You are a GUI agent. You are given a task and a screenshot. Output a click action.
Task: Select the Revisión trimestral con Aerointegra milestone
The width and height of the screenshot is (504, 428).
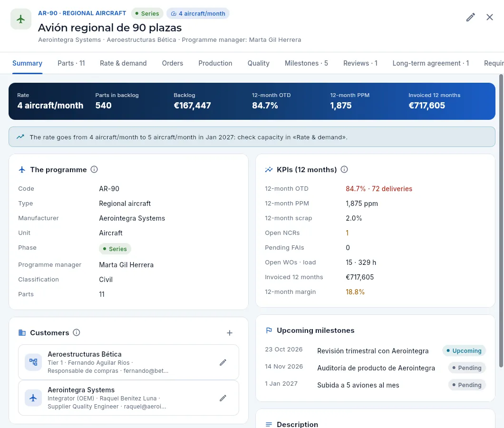373,351
